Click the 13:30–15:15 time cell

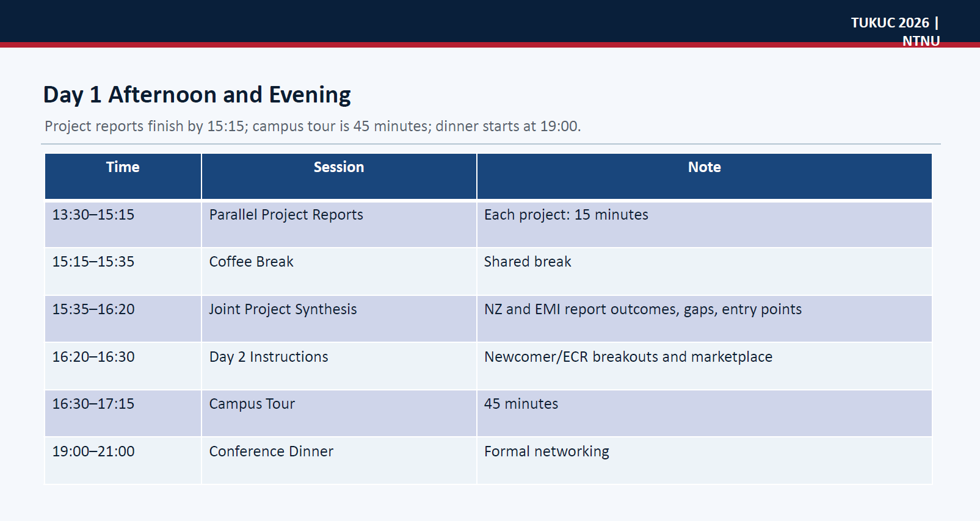tap(123, 224)
